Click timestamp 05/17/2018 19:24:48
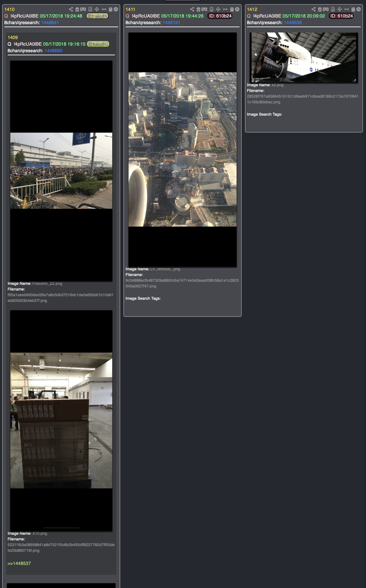 tap(61, 16)
